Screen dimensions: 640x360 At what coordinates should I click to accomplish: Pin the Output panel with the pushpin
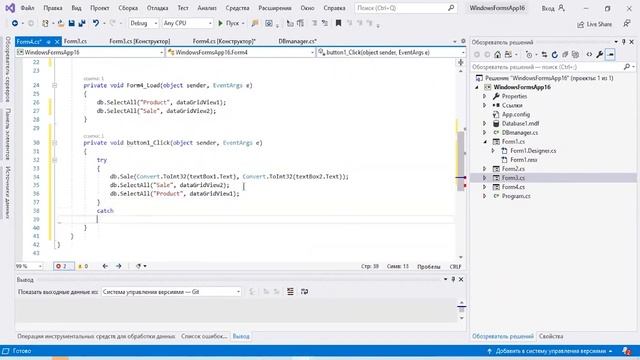453,280
